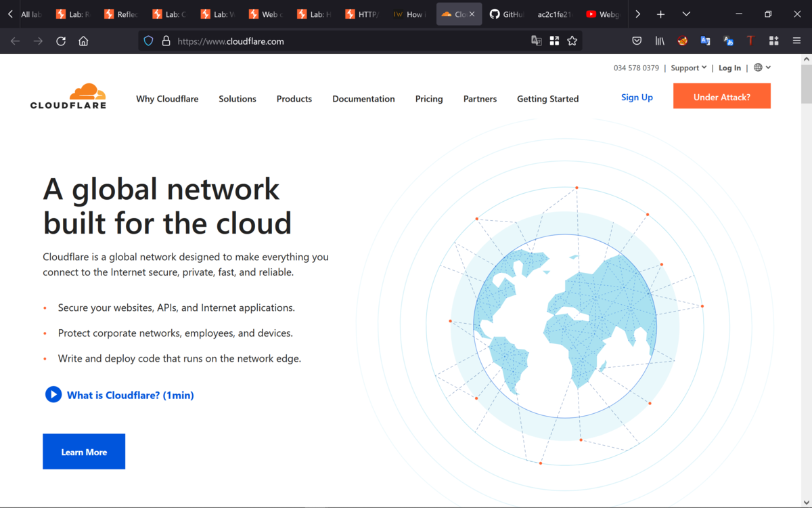Click the globe illustration
Viewport: 812px width, 508px height.
click(565, 325)
